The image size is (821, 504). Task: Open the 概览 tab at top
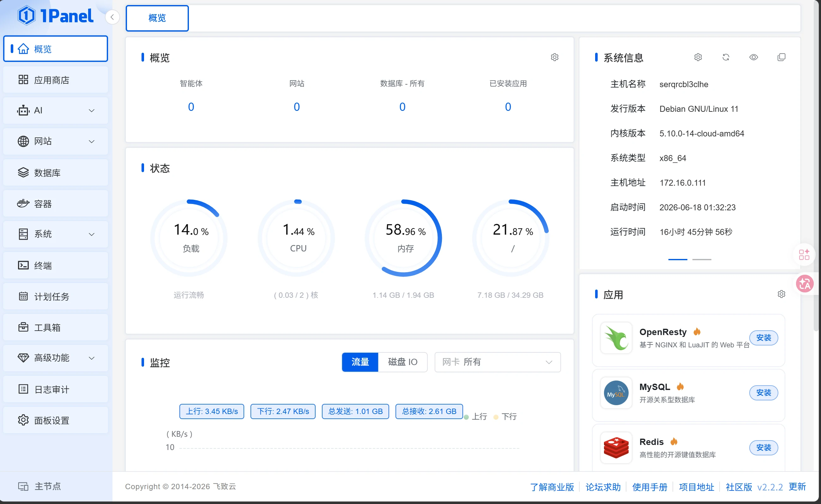(157, 18)
